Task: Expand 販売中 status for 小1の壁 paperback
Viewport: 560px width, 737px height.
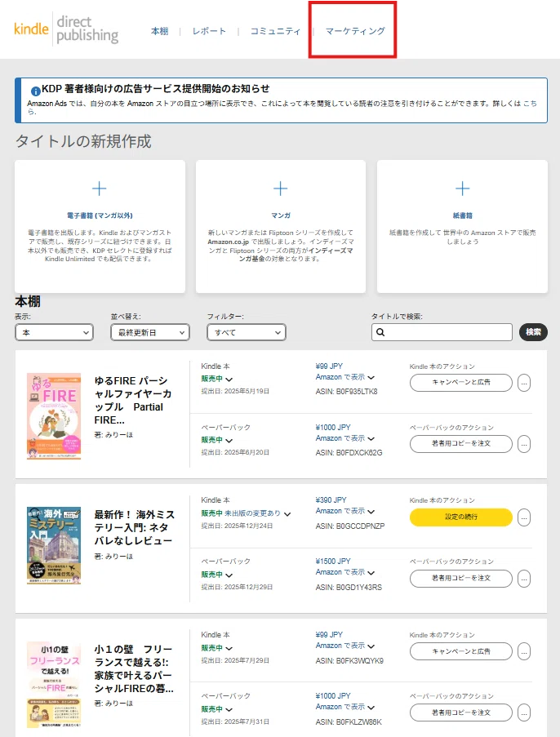Action: 217,708
